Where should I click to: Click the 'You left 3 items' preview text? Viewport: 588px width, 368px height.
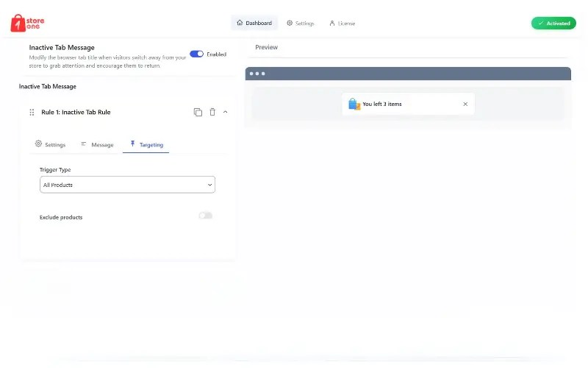point(381,104)
